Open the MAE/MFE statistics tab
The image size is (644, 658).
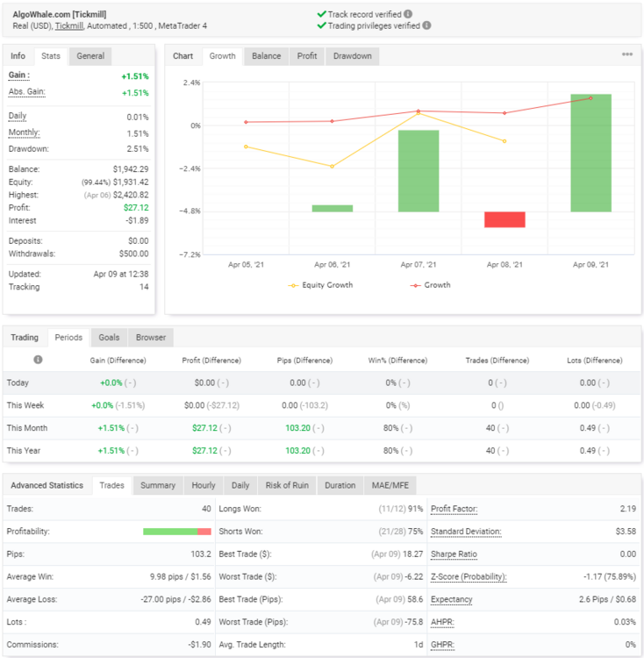coord(390,485)
